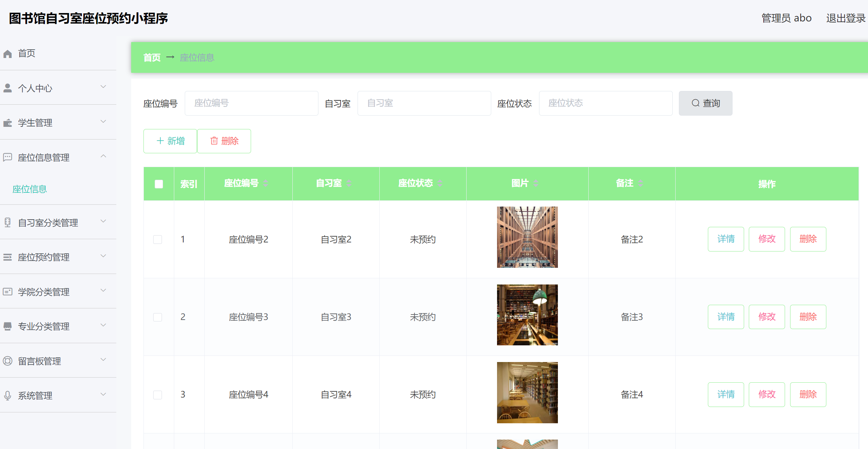
Task: Click the microphone icon next to 系统管理
Action: (x=8, y=395)
